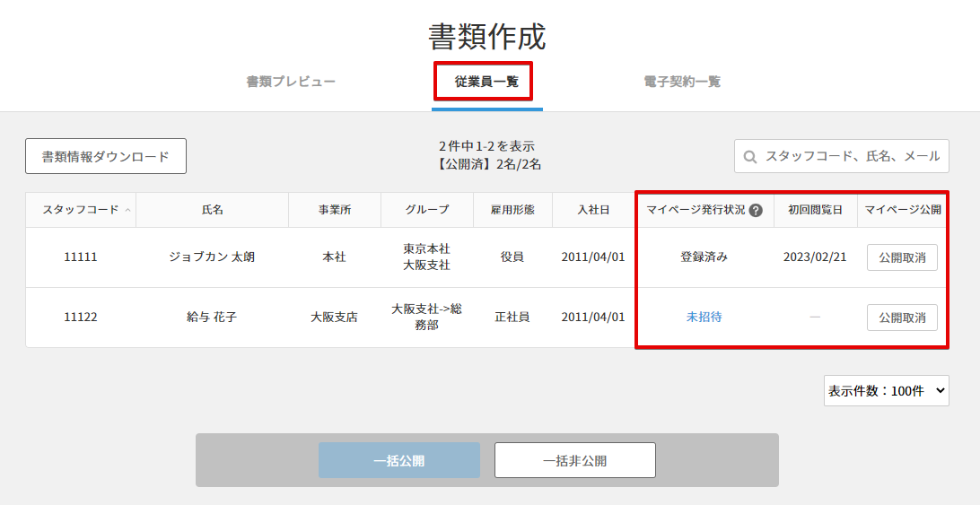Click the 一括非公開 button
Image resolution: width=980 pixels, height=505 pixels.
(574, 461)
